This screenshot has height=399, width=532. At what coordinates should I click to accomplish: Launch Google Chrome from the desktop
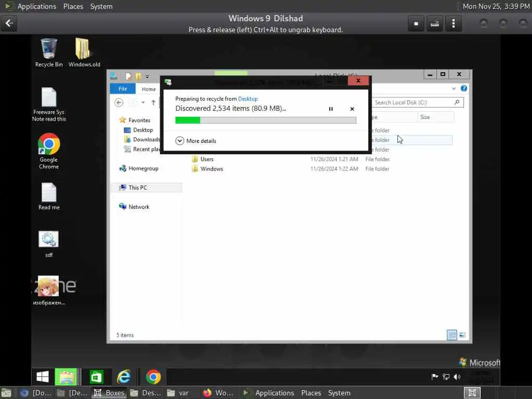coord(49,151)
